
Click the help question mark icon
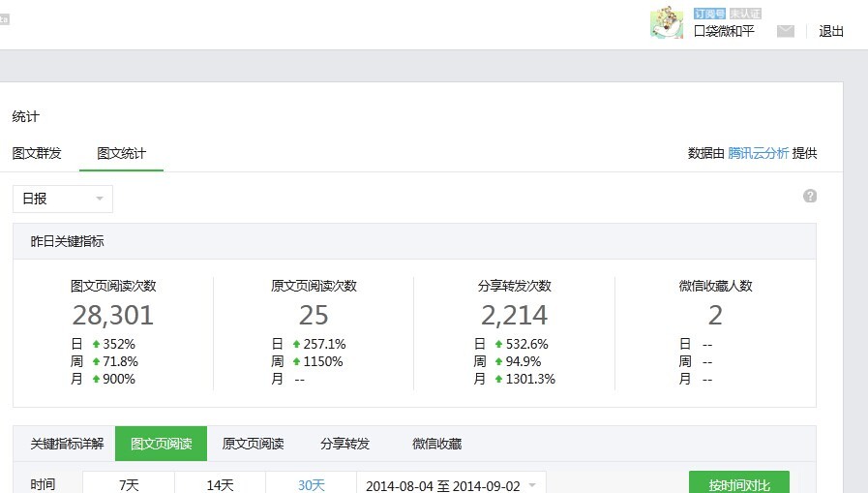pos(810,196)
